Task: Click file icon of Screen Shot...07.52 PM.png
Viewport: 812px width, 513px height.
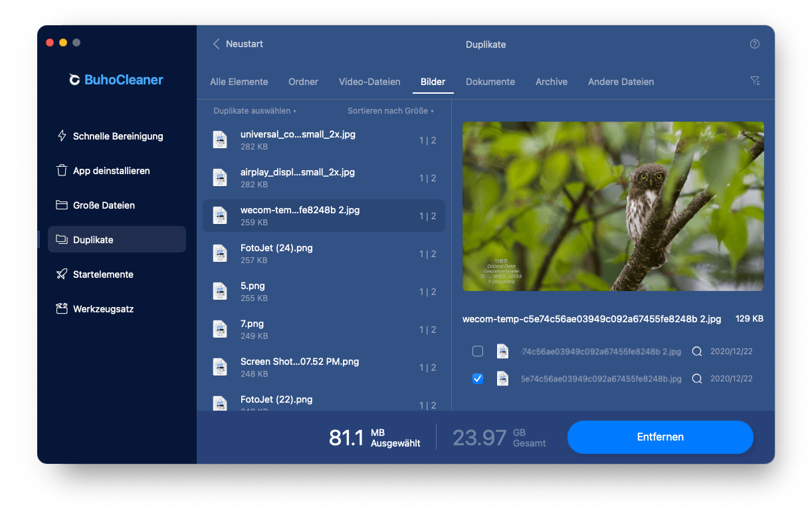Action: (x=220, y=367)
